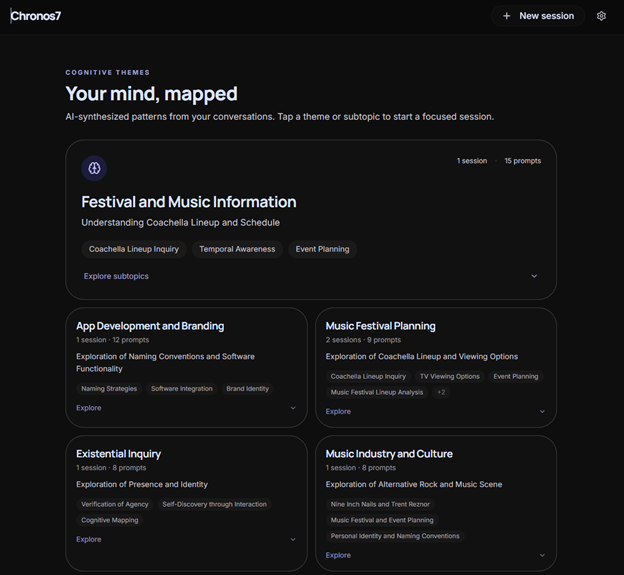
Task: Select the Software Integration chip
Action: point(181,389)
